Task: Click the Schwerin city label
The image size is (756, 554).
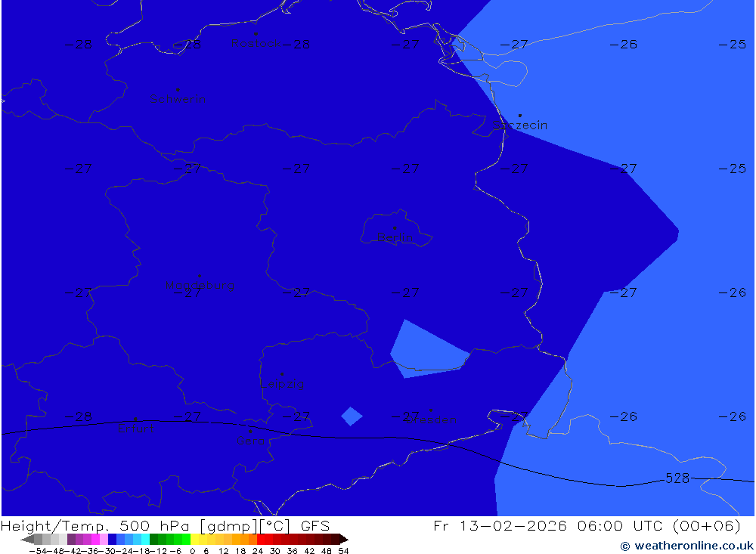Action: pyautogui.click(x=178, y=99)
